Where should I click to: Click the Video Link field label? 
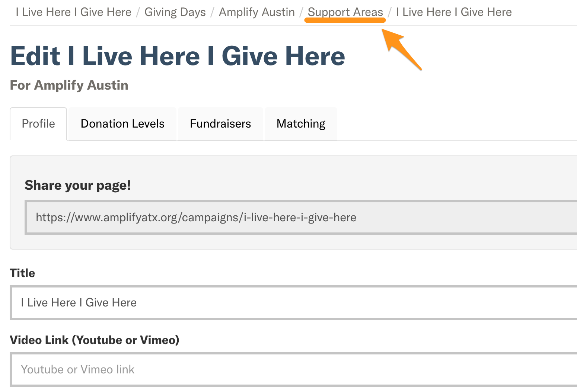(x=95, y=340)
